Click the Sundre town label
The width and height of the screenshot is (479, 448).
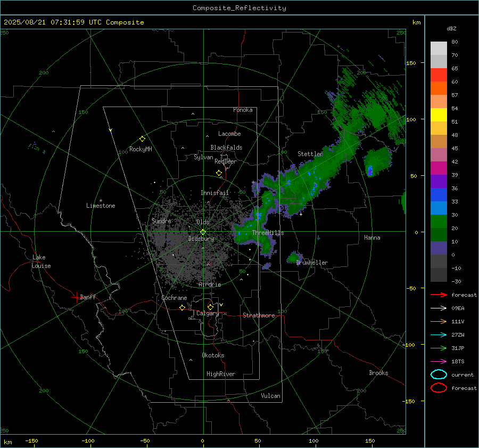[161, 221]
